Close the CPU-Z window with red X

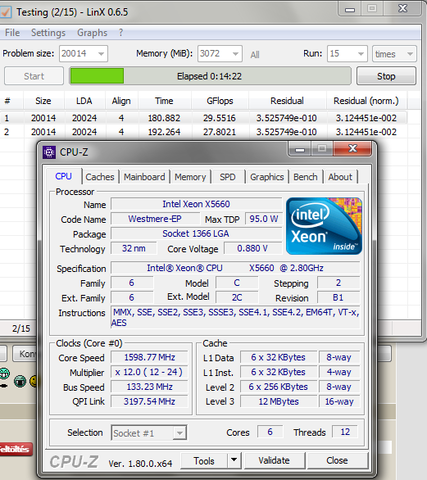click(352, 149)
